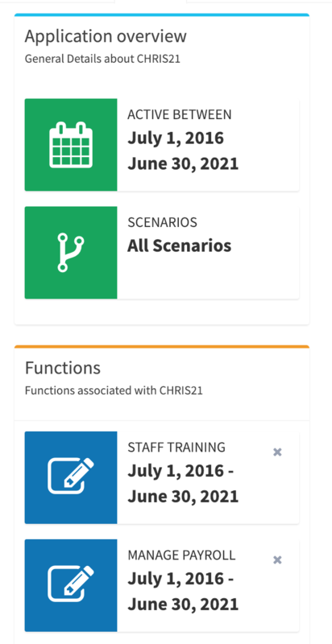Remove the Manage Payroll function

pyautogui.click(x=277, y=560)
